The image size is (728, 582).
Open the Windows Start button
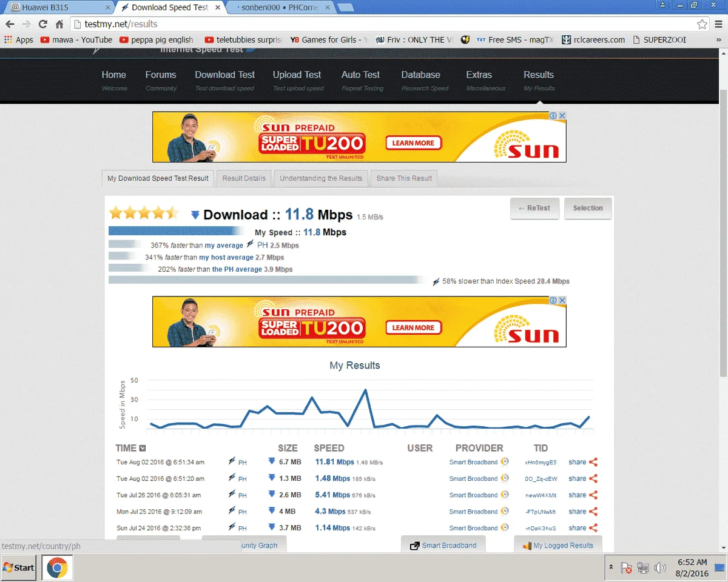point(19,567)
